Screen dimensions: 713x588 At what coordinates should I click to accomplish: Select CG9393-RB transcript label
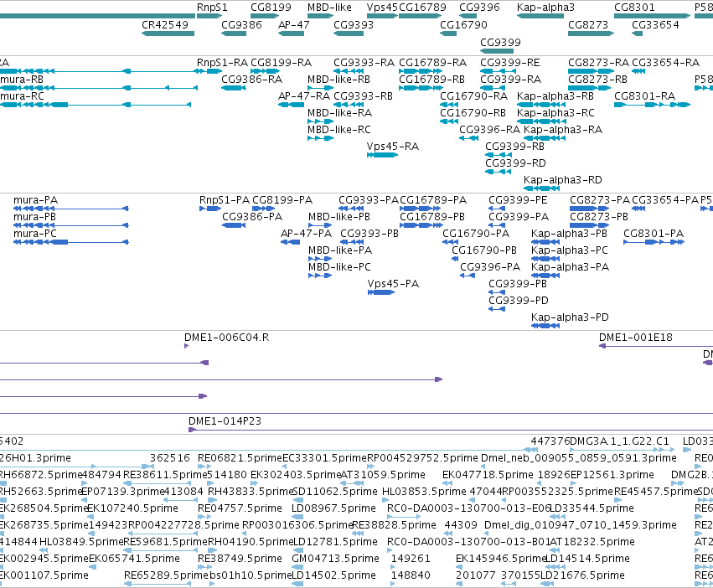364,96
